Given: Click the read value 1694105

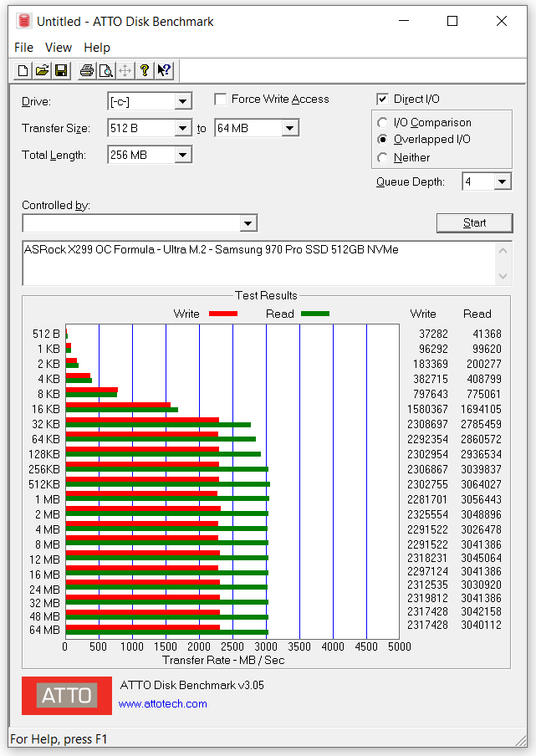Looking at the screenshot, I should 481,409.
